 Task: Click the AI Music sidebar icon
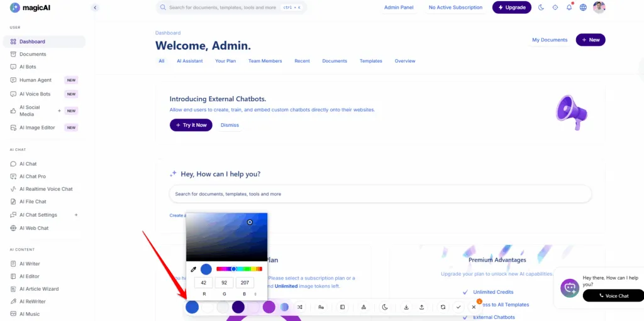pyautogui.click(x=13, y=314)
